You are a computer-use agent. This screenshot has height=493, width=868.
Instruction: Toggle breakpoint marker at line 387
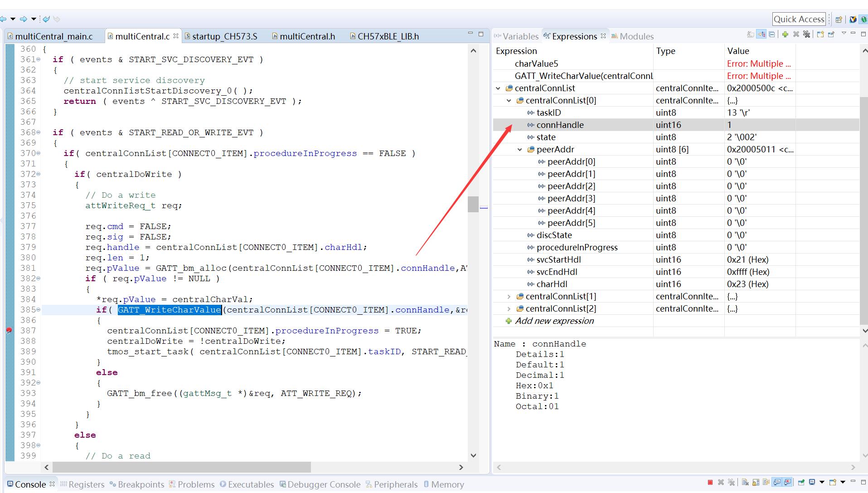tap(9, 331)
